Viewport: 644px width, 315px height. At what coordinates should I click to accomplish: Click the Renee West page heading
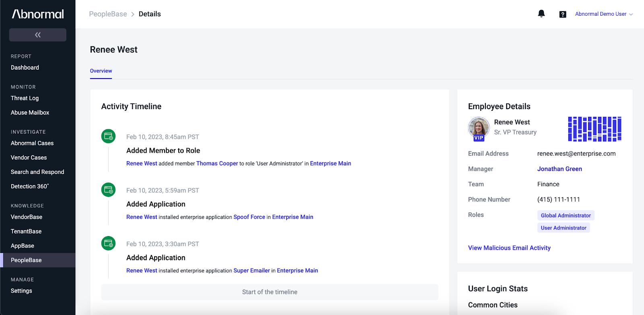coord(114,50)
